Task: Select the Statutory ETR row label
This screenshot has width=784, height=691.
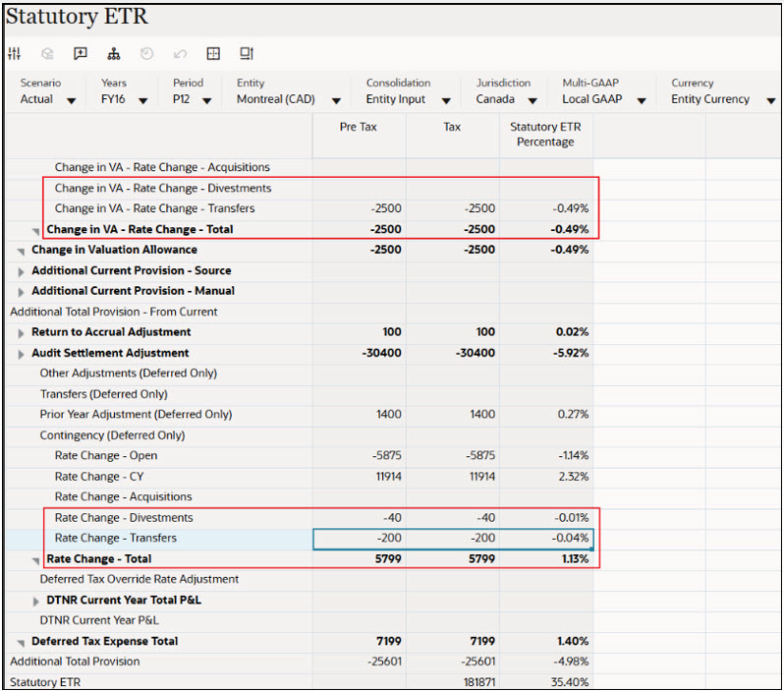Action: tap(45, 682)
